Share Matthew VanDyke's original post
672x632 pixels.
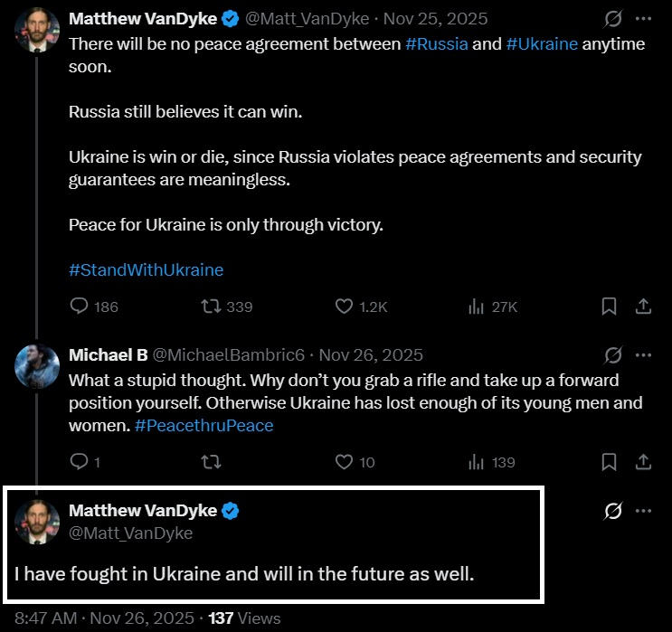(x=643, y=307)
